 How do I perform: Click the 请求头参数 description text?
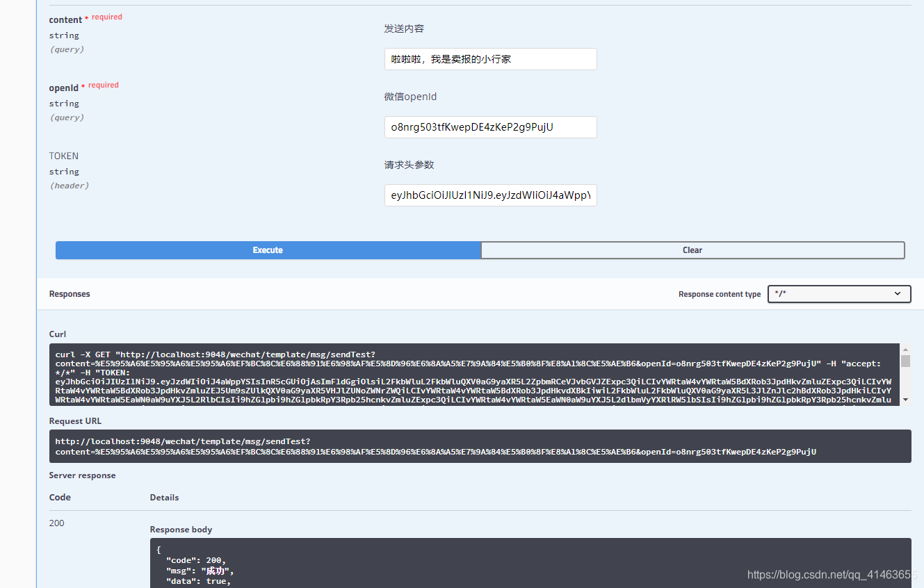click(x=409, y=165)
